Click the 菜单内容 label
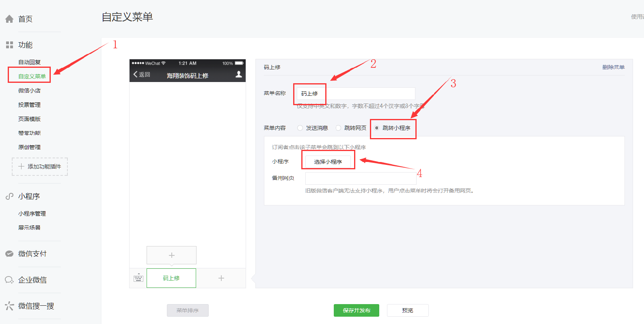 pos(275,128)
